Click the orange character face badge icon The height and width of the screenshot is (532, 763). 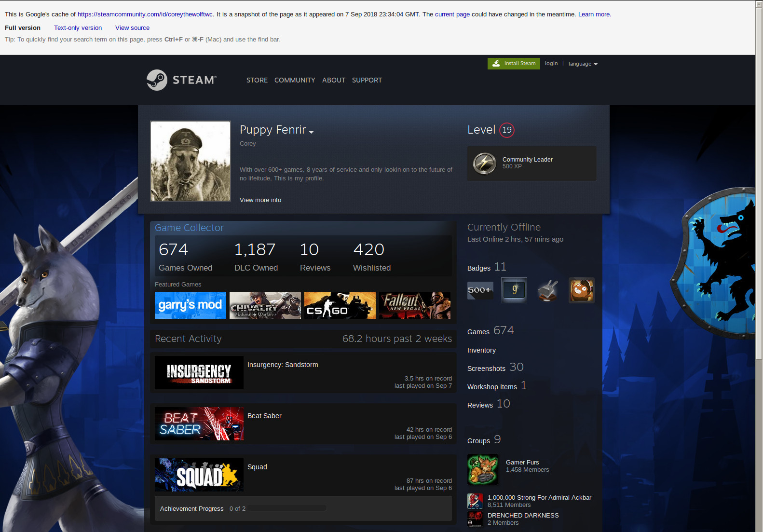coord(582,290)
